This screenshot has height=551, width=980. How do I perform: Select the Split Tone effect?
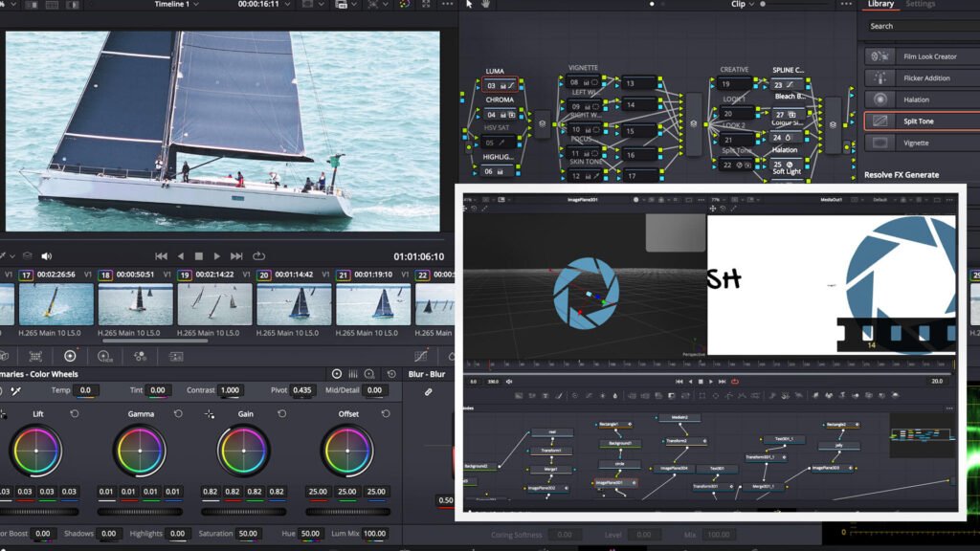[x=923, y=121]
